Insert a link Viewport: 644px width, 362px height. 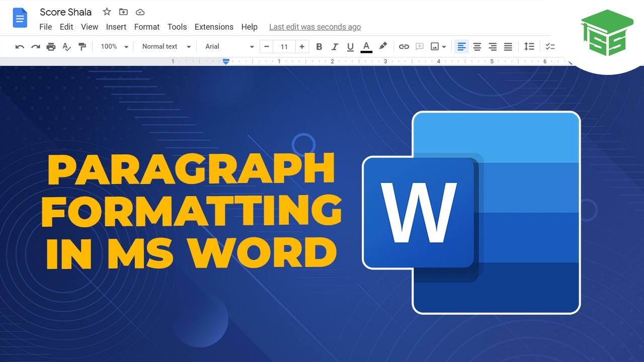coord(404,47)
